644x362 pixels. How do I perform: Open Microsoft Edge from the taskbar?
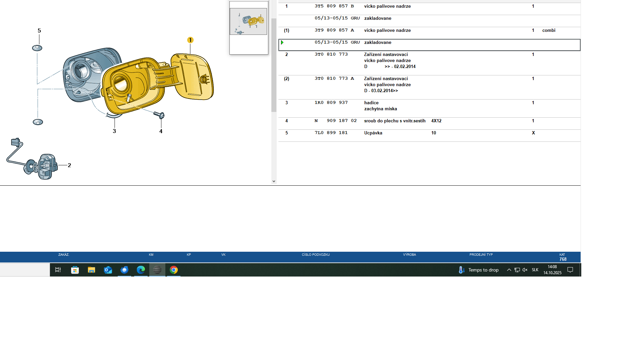[x=141, y=270]
